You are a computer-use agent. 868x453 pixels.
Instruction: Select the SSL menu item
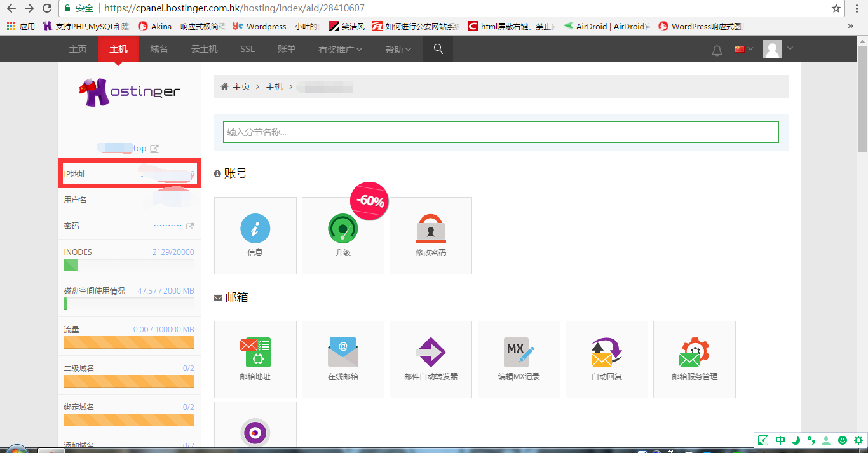pos(247,48)
